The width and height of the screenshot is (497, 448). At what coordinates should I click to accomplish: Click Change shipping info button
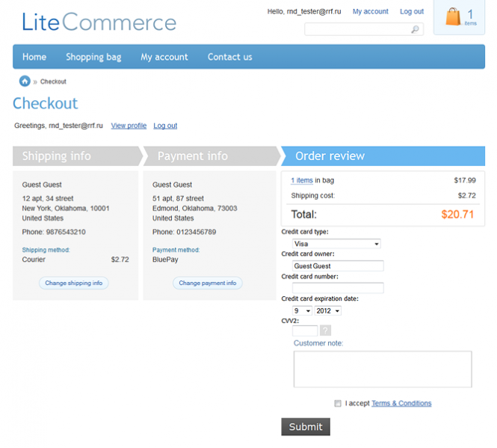[73, 283]
